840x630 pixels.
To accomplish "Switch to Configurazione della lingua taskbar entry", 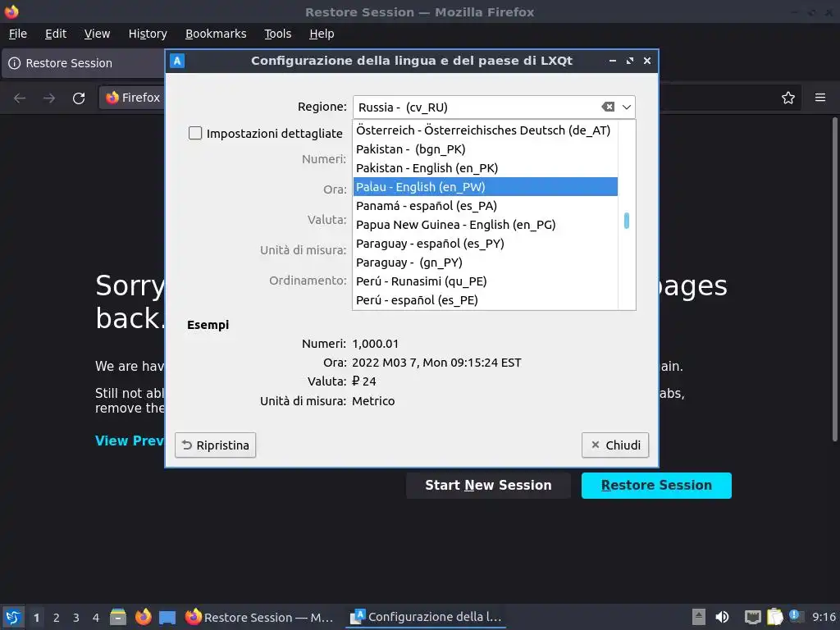I will point(426,617).
